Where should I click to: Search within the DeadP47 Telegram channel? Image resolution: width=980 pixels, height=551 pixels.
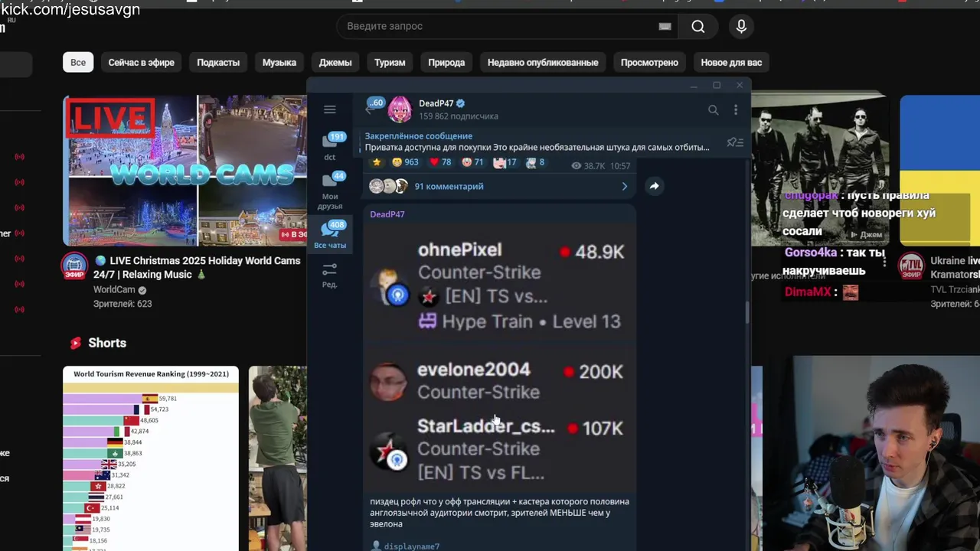click(713, 109)
